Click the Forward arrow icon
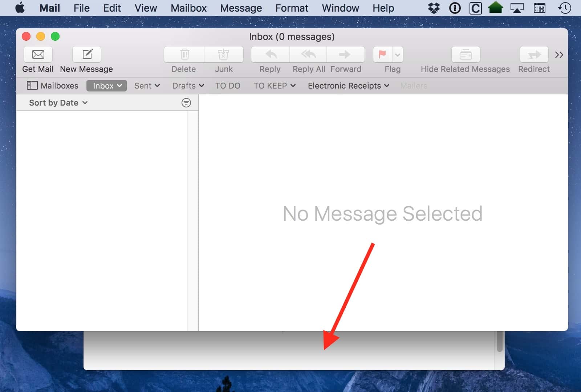This screenshot has width=581, height=392. 345,55
